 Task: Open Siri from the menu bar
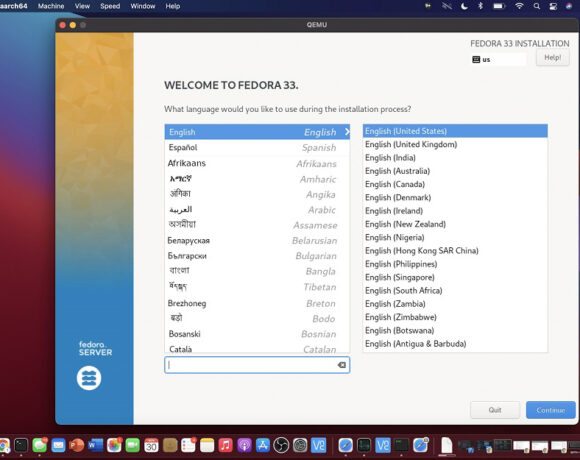pyautogui.click(x=569, y=6)
